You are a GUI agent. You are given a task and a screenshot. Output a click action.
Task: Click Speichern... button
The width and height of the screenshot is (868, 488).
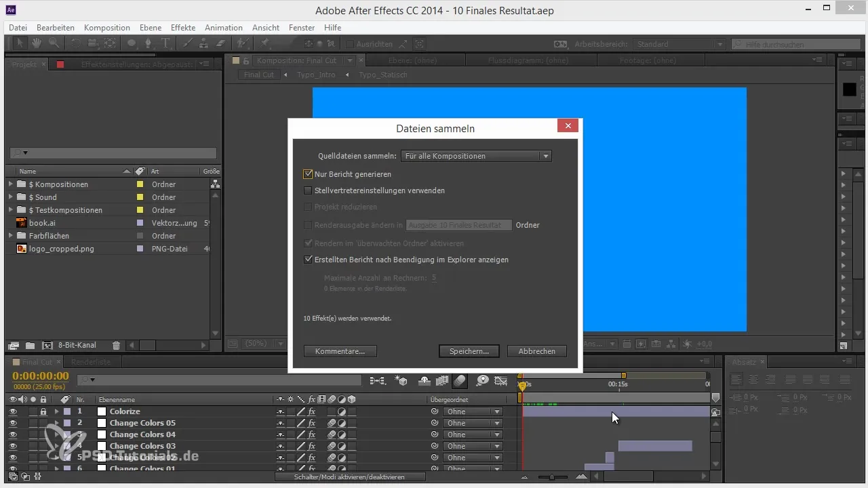click(469, 351)
